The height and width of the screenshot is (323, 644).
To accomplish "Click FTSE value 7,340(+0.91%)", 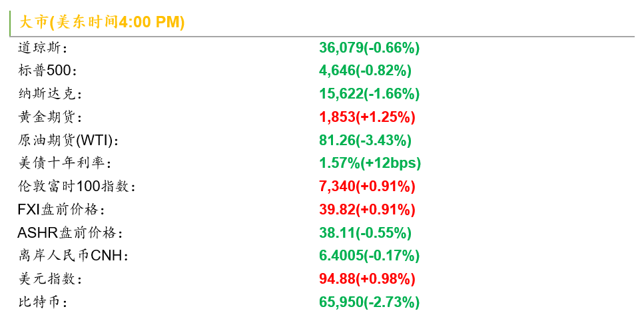I will pos(367,186).
